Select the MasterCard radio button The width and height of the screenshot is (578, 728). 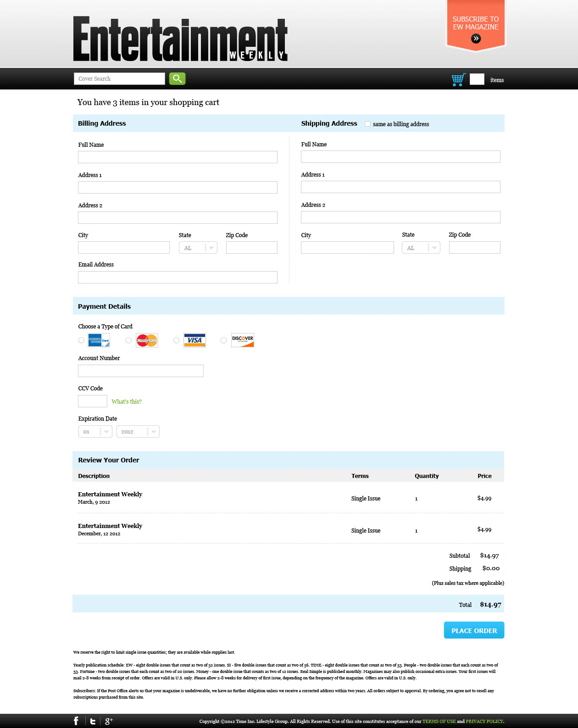coord(128,340)
